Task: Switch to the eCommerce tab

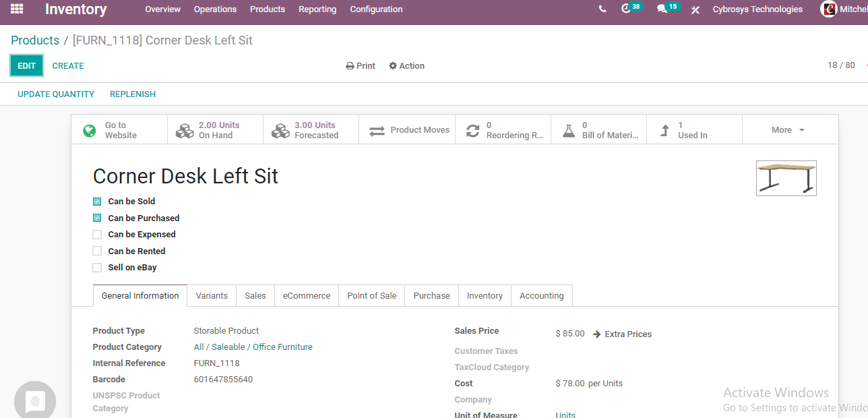Action: pyautogui.click(x=307, y=296)
